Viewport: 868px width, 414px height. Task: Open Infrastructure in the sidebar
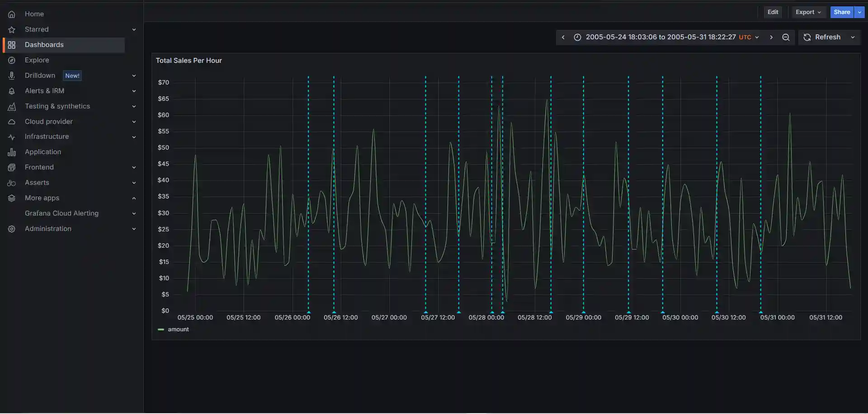tap(47, 136)
